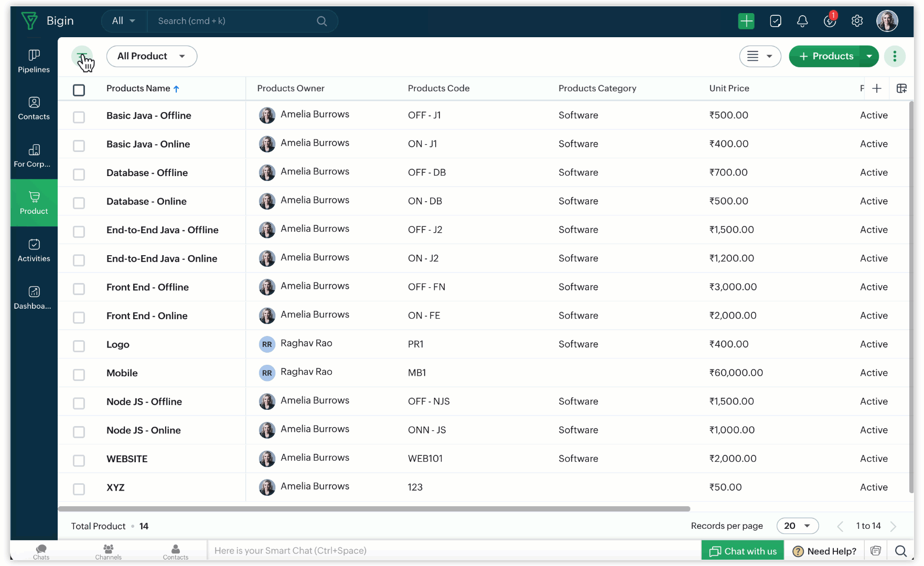Open the records per page dropdown

pos(797,526)
